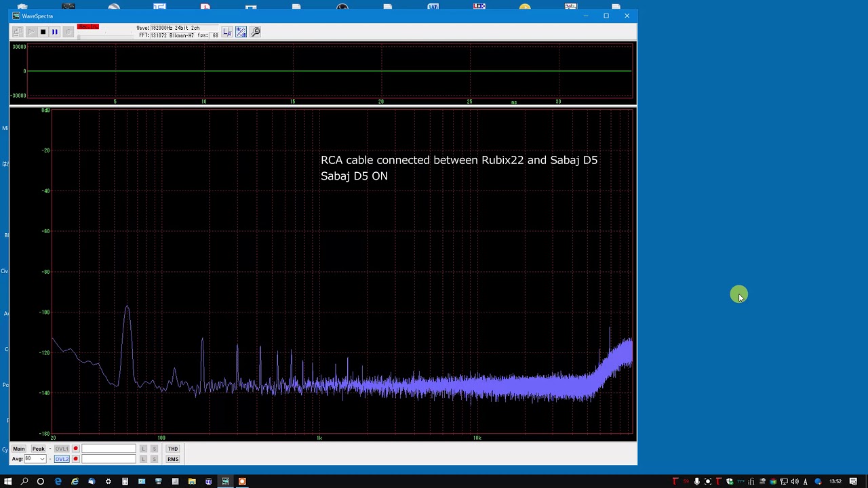The image size is (868, 488).
Task: Launch Microsoft Edge from the taskbar
Action: click(58, 481)
